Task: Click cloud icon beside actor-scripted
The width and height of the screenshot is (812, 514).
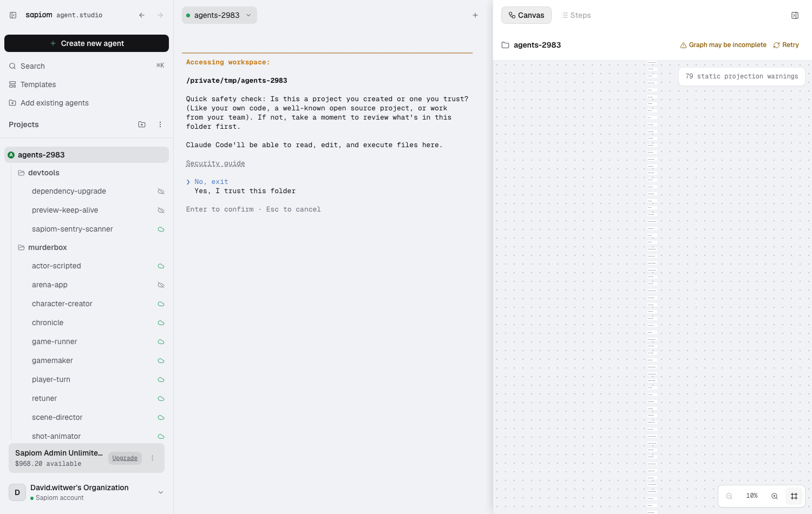Action: click(161, 266)
